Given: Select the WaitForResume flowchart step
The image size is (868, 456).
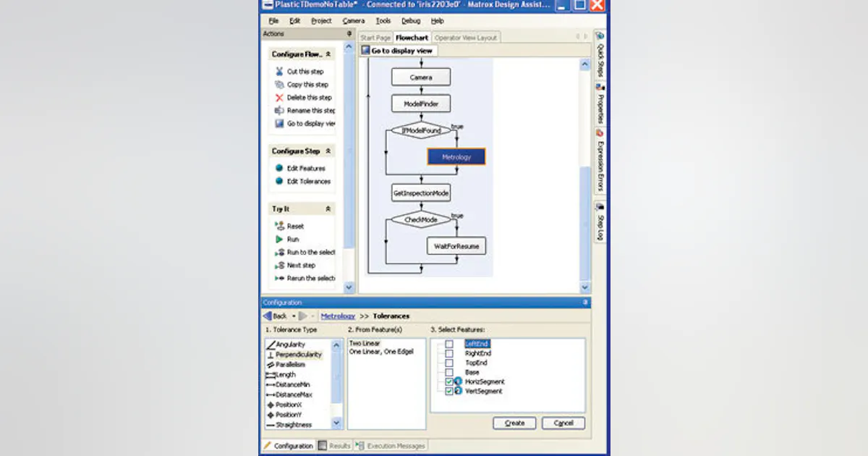Looking at the screenshot, I should pyautogui.click(x=456, y=247).
